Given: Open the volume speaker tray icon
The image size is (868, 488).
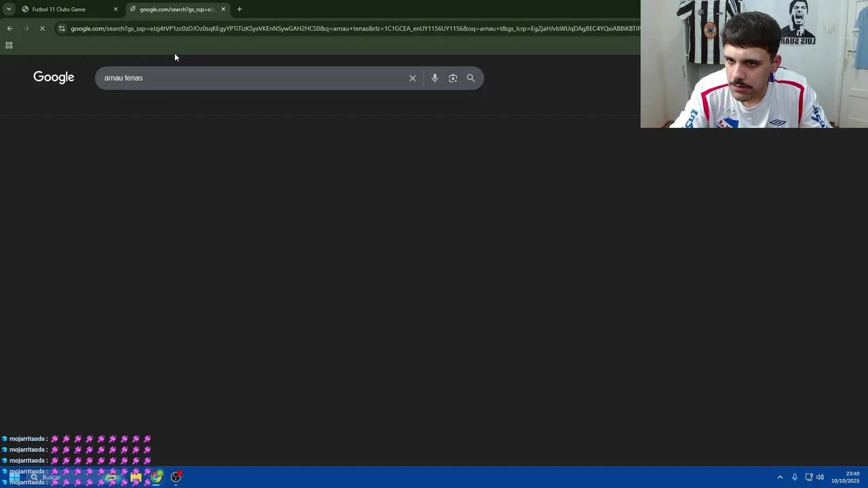Looking at the screenshot, I should pyautogui.click(x=820, y=477).
